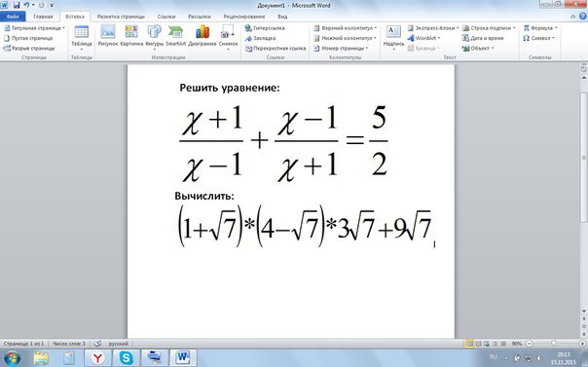Add a hyperlink with Гиперссылка
The width and height of the screenshot is (588, 367).
[x=265, y=28]
